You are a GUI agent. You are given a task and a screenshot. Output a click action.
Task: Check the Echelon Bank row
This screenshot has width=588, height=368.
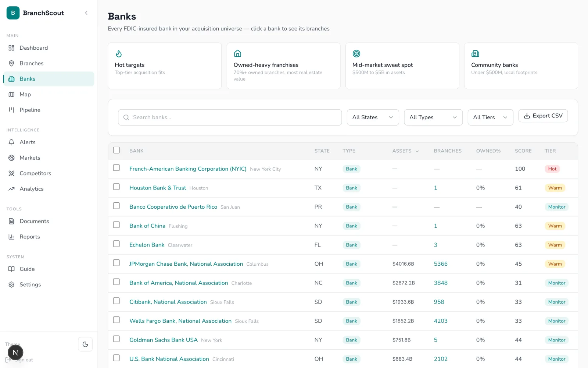tap(116, 244)
